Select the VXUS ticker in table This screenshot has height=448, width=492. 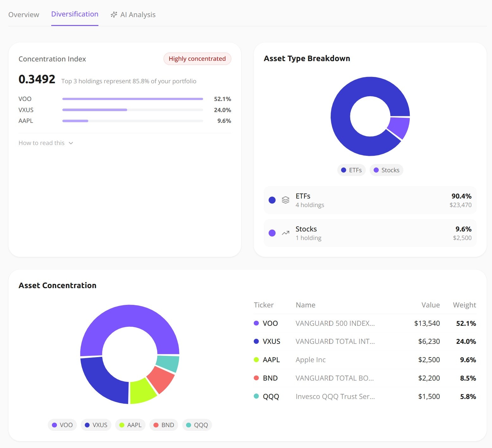(271, 341)
